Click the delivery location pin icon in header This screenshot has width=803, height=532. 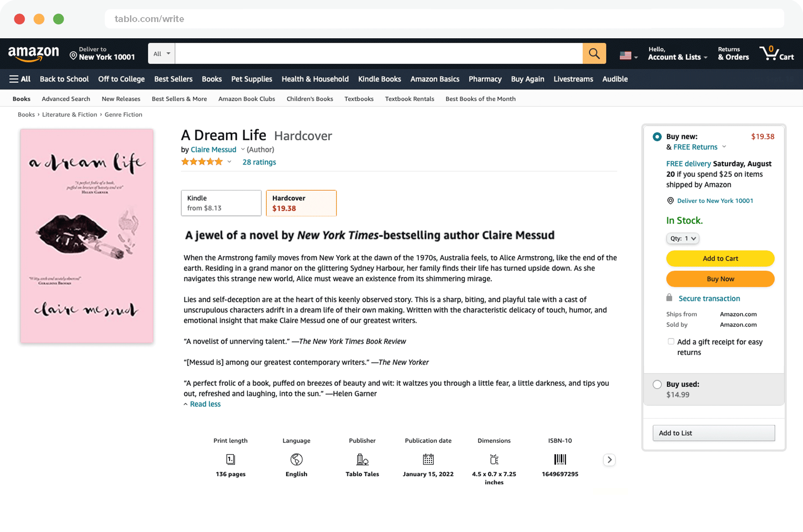click(x=73, y=55)
